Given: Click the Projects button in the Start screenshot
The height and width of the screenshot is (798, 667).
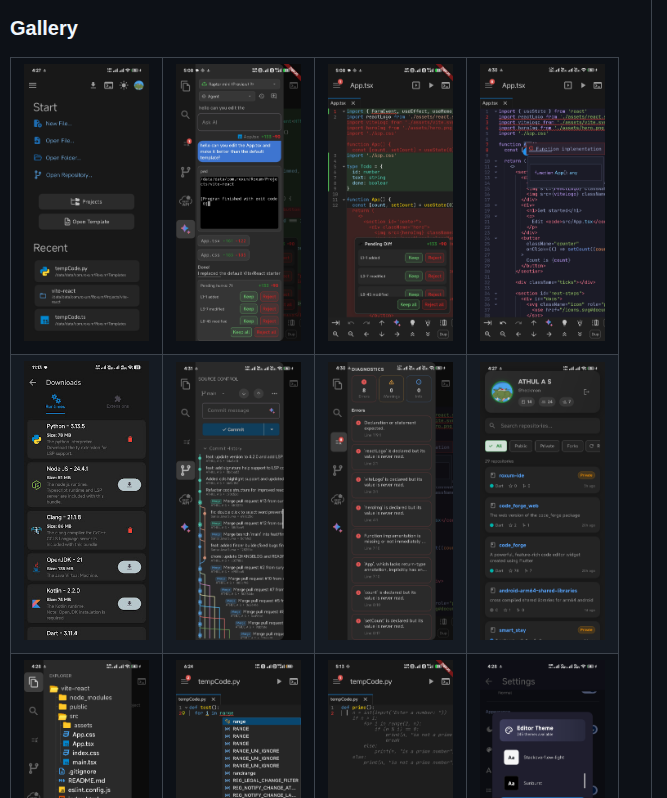Looking at the screenshot, I should pos(86,202).
